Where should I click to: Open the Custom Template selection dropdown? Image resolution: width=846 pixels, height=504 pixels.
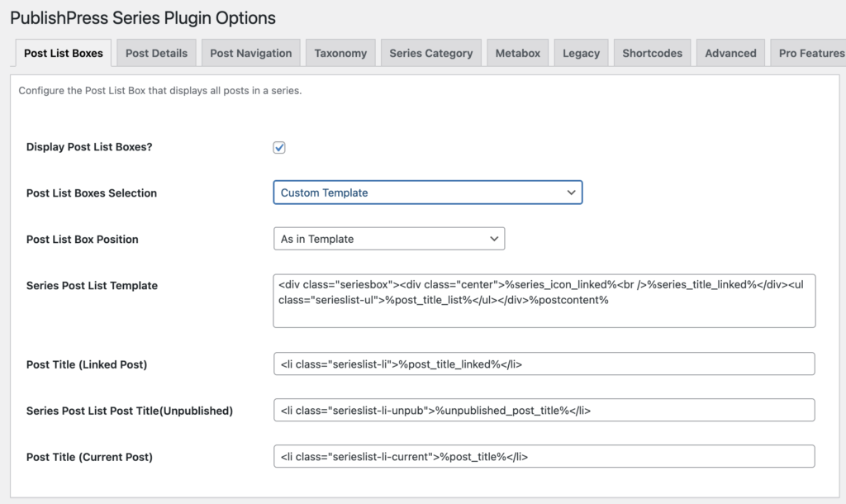[427, 193]
